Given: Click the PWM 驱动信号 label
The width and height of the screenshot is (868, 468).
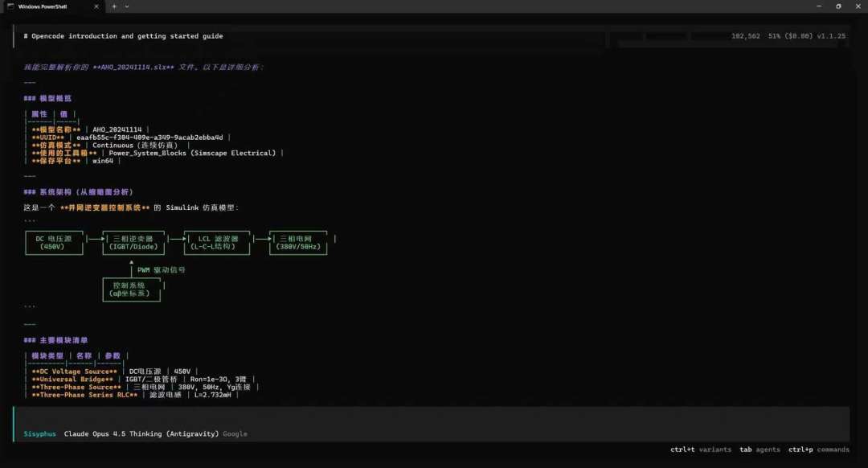Looking at the screenshot, I should pos(161,269).
